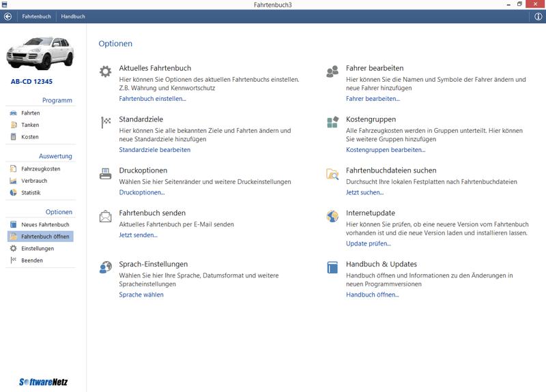Click the gear icon beside Aktuelles Fahrtenbuch
This screenshot has height=392, width=546.
(105, 72)
